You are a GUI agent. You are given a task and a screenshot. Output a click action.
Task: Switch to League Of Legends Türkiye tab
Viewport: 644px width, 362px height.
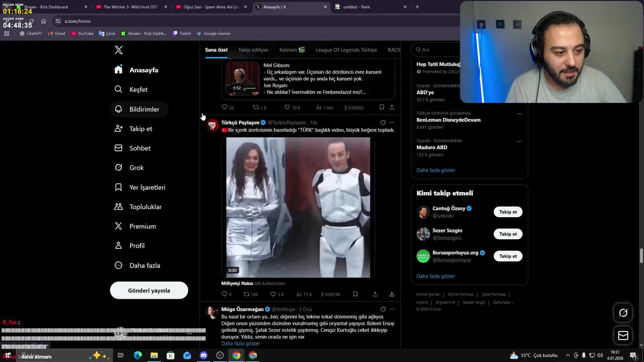pos(346,50)
